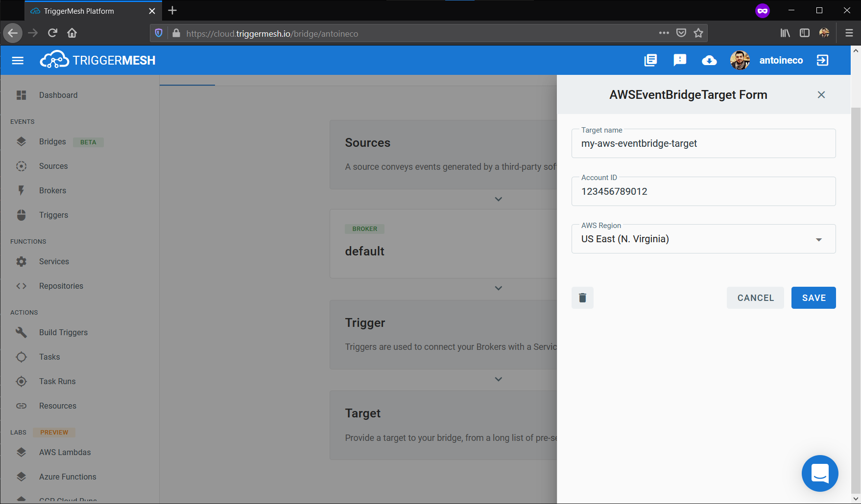Open the AWS Region dropdown
861x504 pixels.
703,239
